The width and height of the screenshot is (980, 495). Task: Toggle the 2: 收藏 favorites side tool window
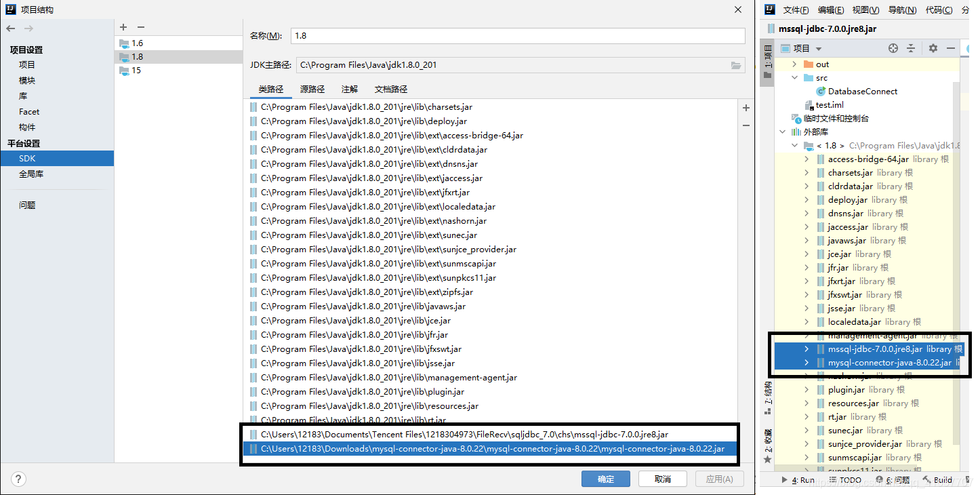point(767,446)
